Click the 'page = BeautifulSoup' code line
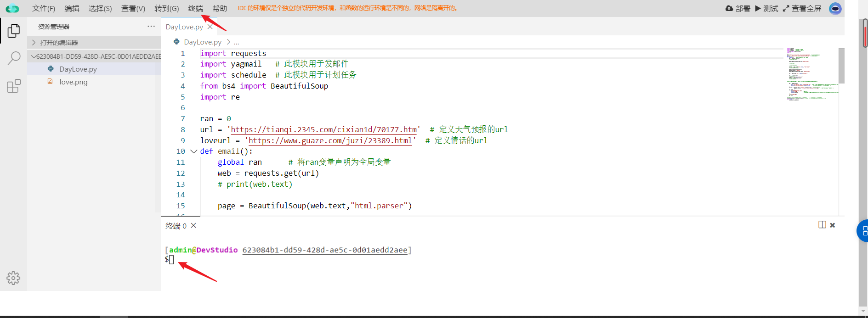This screenshot has width=868, height=318. [315, 206]
